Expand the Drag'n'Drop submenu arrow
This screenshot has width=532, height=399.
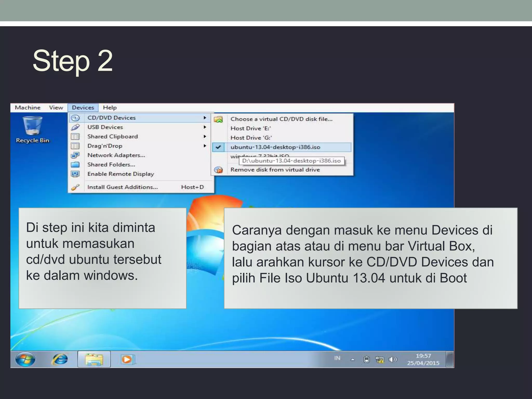point(205,146)
